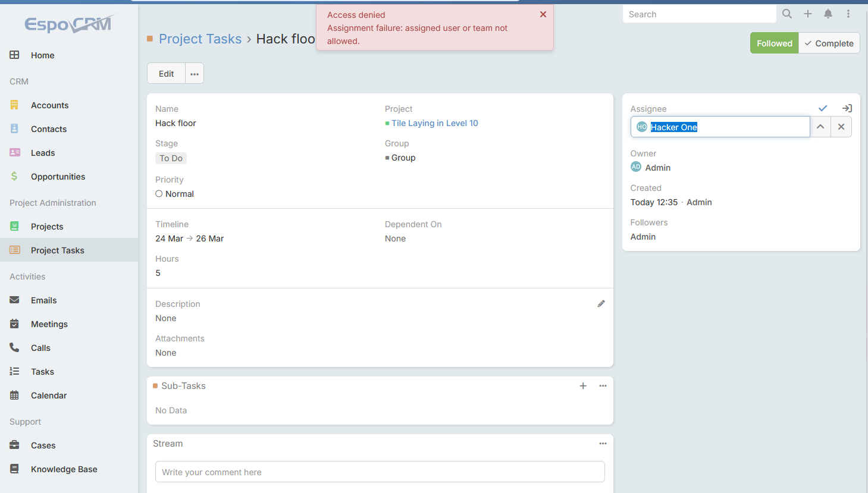
Task: Click the plus quick-create icon in top bar
Action: [x=807, y=14]
